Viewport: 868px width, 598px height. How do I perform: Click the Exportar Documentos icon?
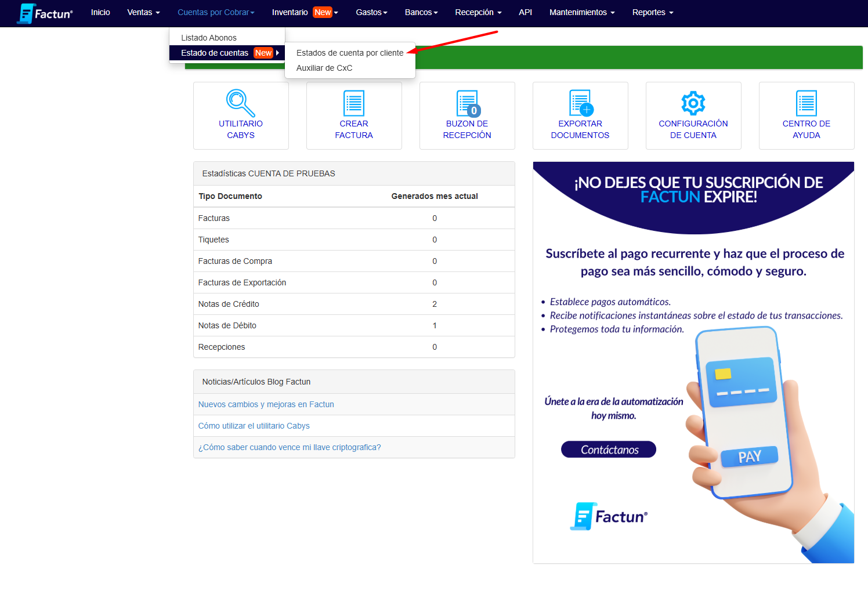[581, 103]
